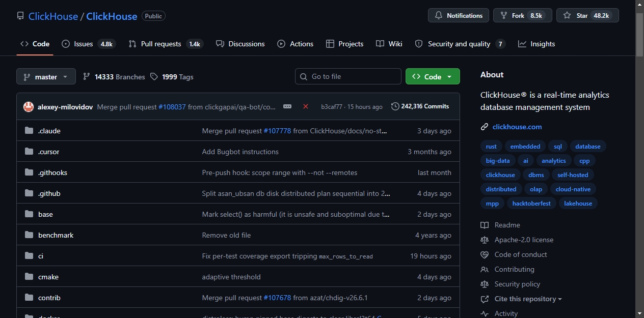This screenshot has width=644, height=318.
Task: Open pull request #108037 link
Action: [172, 107]
